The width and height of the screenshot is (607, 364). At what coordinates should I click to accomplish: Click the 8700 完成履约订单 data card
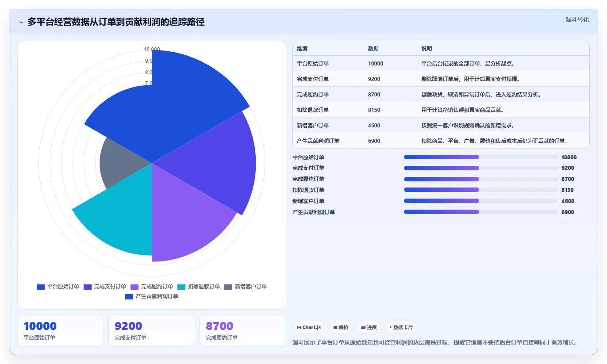pos(243,330)
